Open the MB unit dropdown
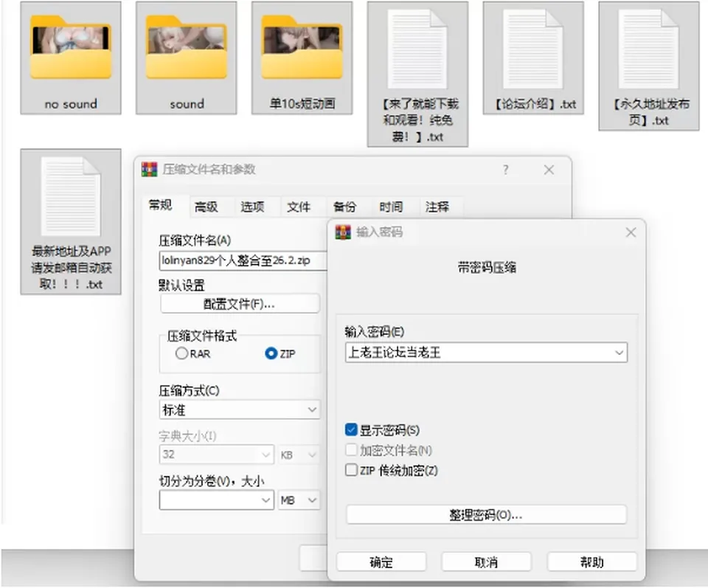The width and height of the screenshot is (708, 588). coord(299,500)
